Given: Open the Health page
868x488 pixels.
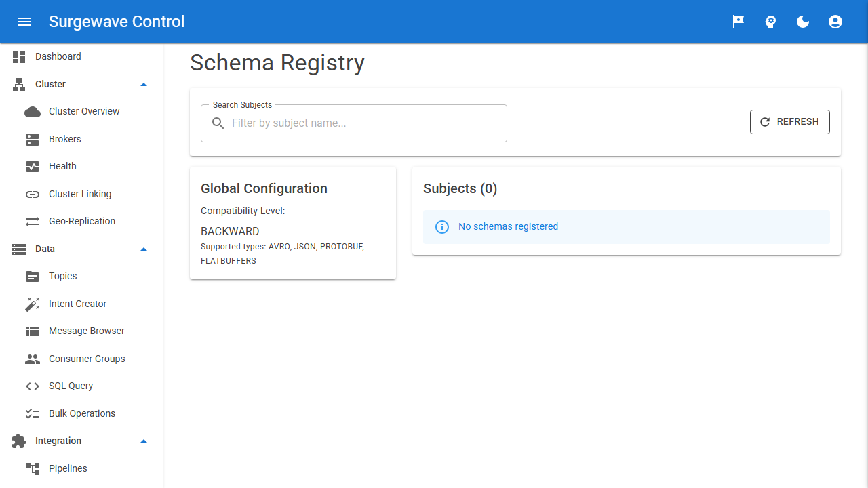Looking at the screenshot, I should pyautogui.click(x=81, y=167).
